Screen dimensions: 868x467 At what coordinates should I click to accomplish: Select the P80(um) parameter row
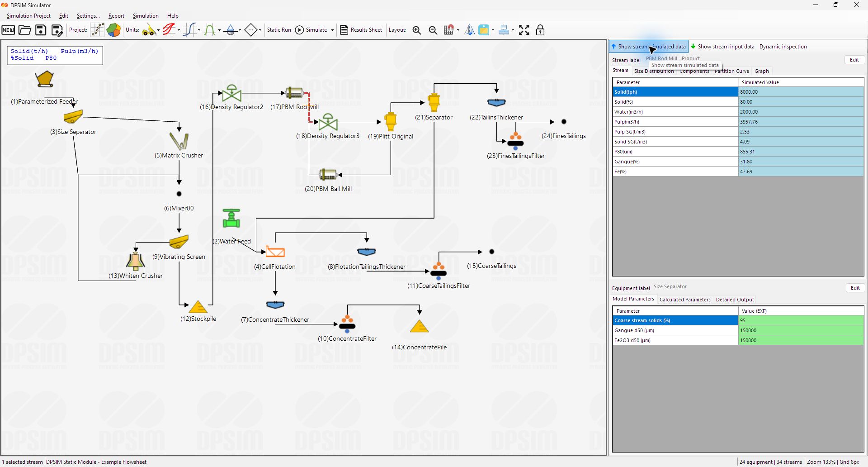click(738, 152)
